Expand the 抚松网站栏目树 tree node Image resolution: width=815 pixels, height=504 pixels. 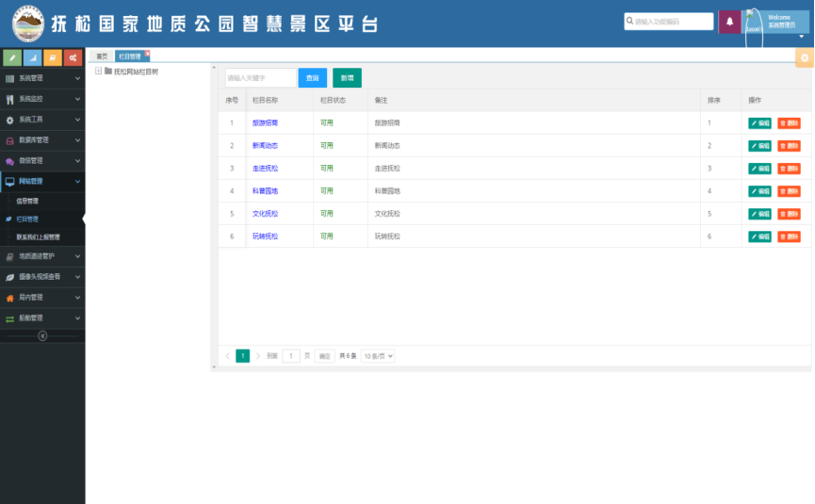pyautogui.click(x=98, y=71)
